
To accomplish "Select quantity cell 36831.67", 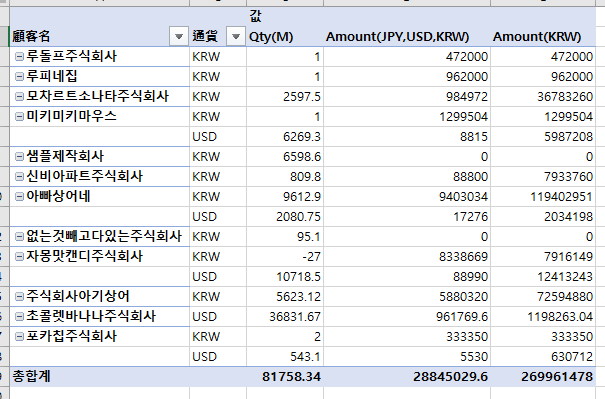I will 285,317.
